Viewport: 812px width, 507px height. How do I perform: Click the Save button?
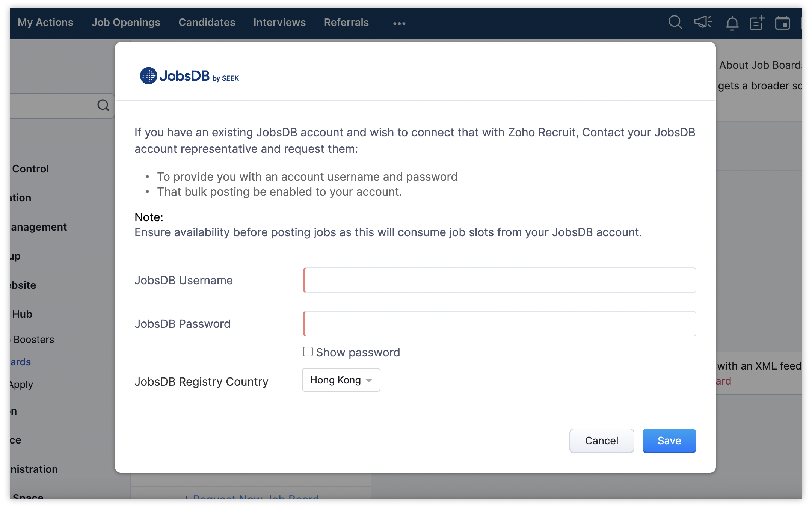click(669, 441)
